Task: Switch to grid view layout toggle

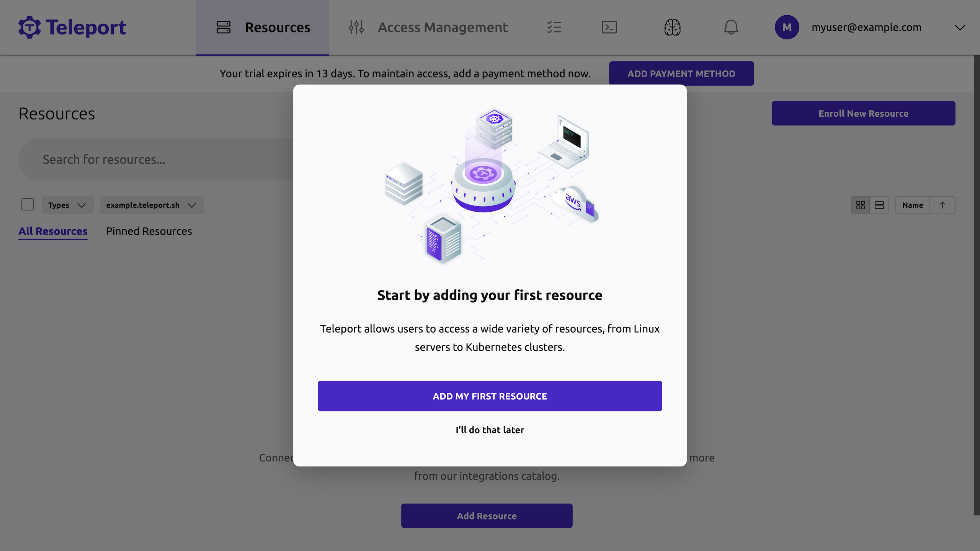Action: coord(861,205)
